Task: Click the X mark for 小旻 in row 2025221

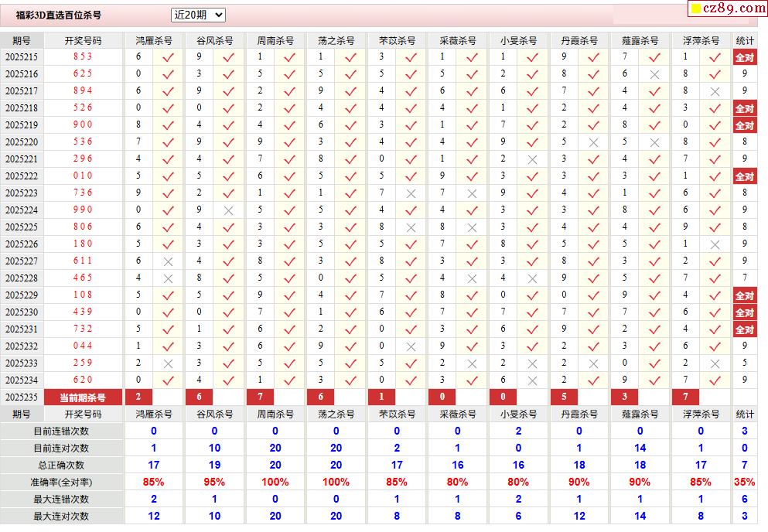Action: (532, 160)
